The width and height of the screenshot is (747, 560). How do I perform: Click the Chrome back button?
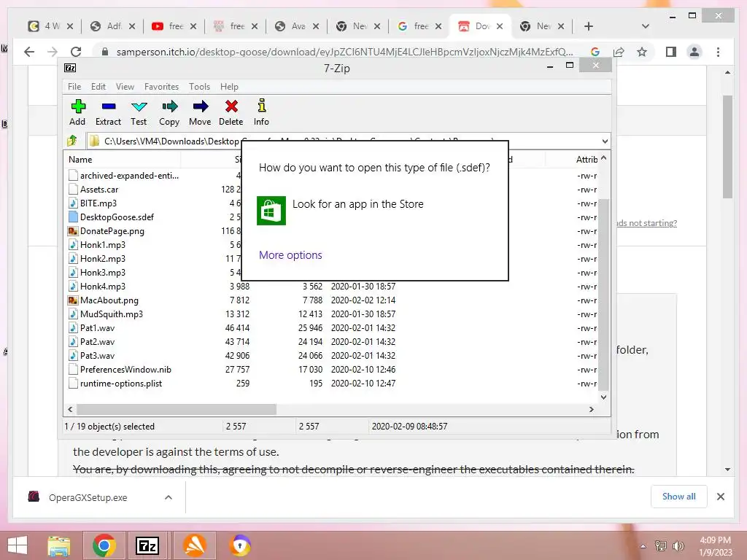click(29, 52)
